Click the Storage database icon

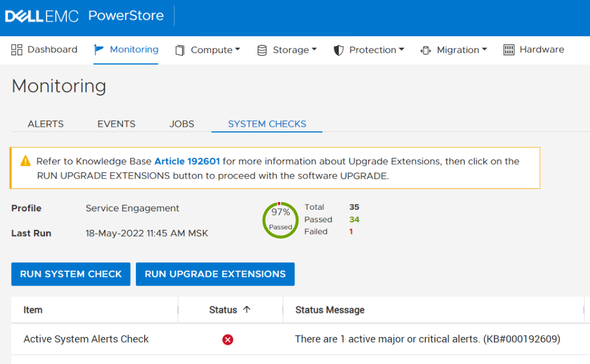point(262,50)
